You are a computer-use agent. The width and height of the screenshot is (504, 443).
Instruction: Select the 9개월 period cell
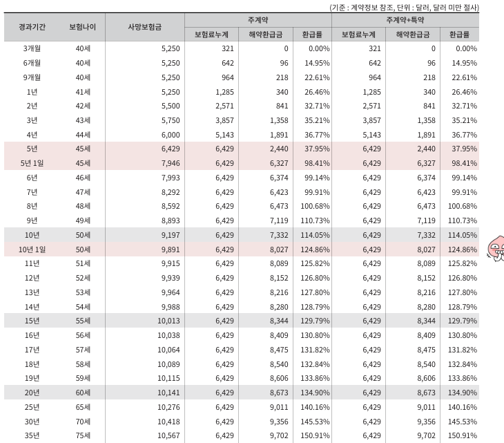[32, 77]
